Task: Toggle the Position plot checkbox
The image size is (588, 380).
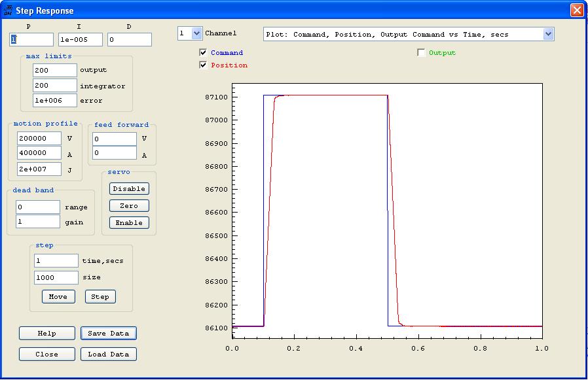Action: pos(203,65)
